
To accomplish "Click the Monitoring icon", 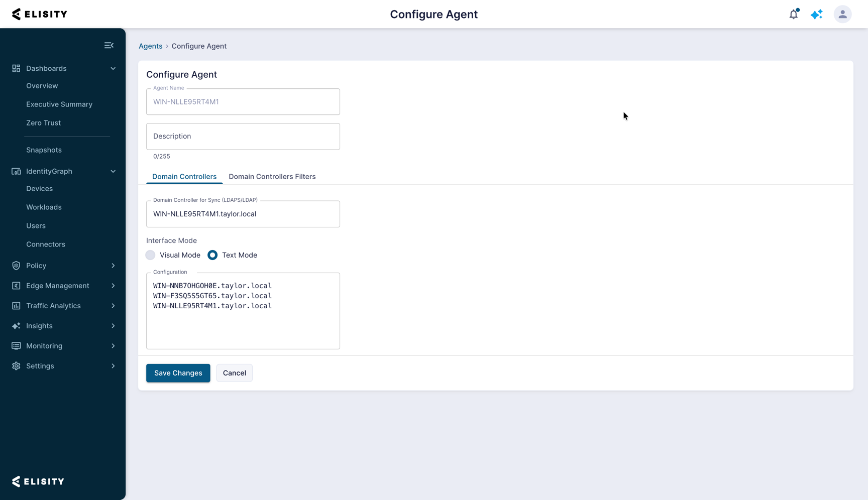I will point(16,346).
